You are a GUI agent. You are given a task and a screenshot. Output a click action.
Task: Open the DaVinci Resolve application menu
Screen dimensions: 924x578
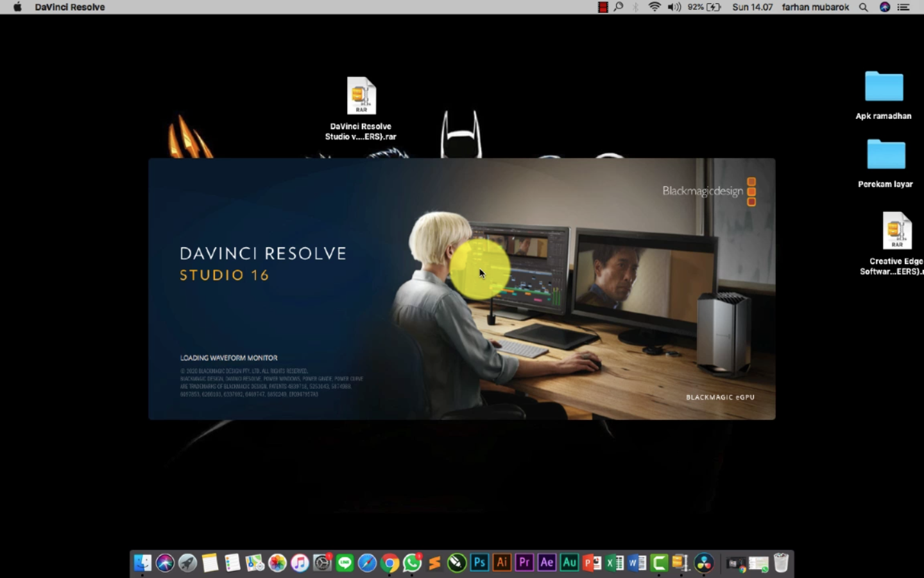coord(70,7)
